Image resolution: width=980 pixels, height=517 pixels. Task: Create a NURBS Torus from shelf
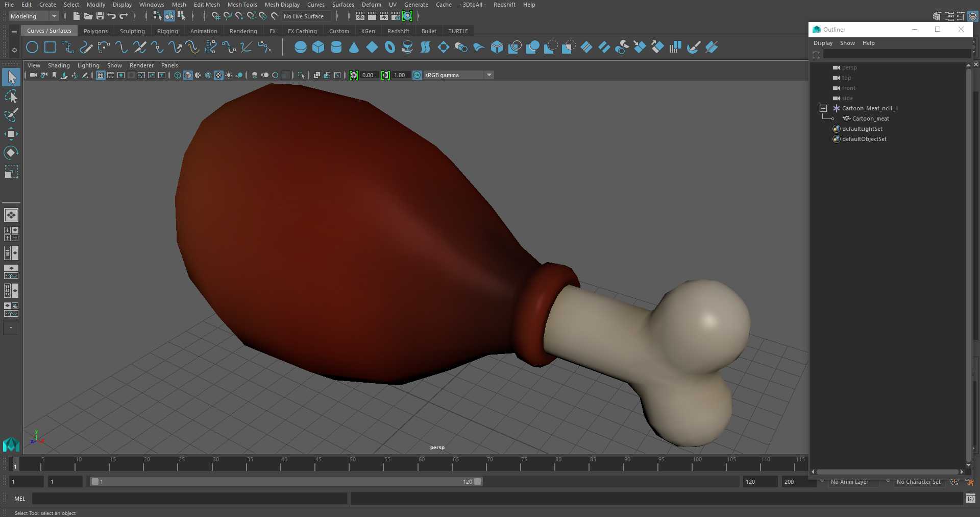point(390,48)
